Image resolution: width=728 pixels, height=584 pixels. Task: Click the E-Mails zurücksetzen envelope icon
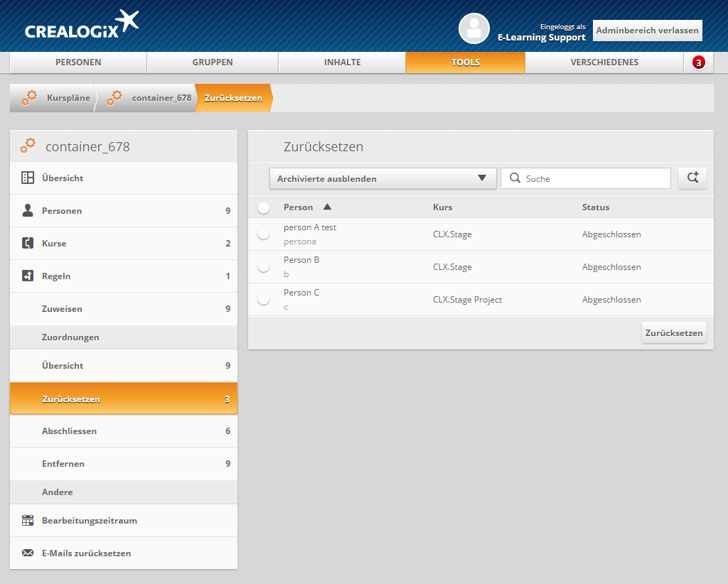click(x=28, y=553)
